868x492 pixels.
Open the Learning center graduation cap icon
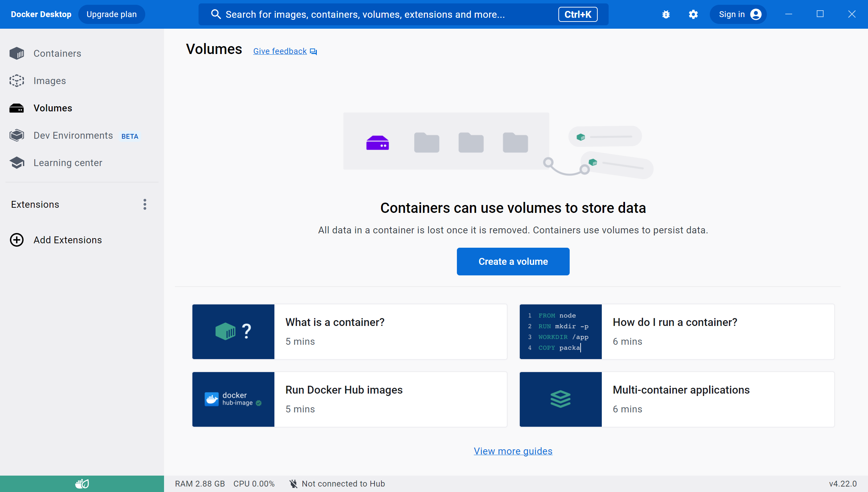coord(17,163)
